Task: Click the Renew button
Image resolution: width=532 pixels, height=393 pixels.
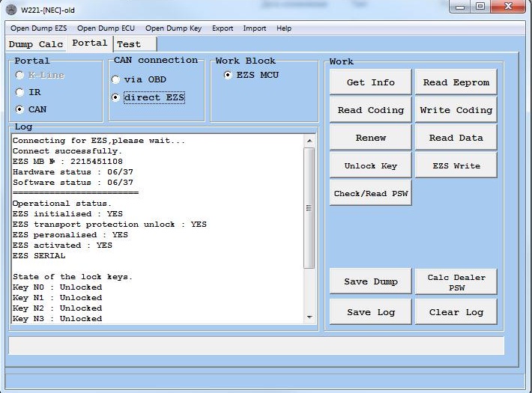Action: click(370, 138)
